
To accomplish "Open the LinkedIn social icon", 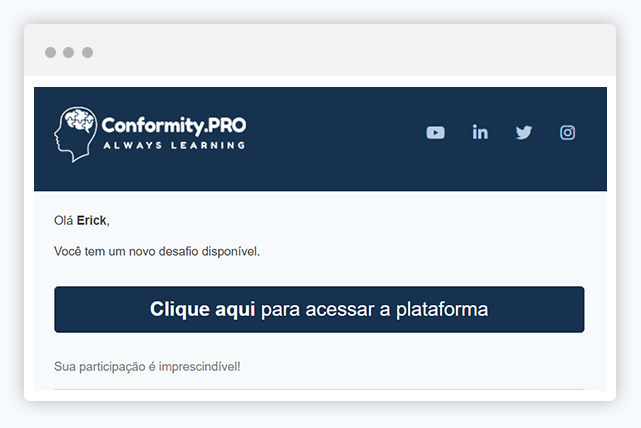I will click(480, 132).
